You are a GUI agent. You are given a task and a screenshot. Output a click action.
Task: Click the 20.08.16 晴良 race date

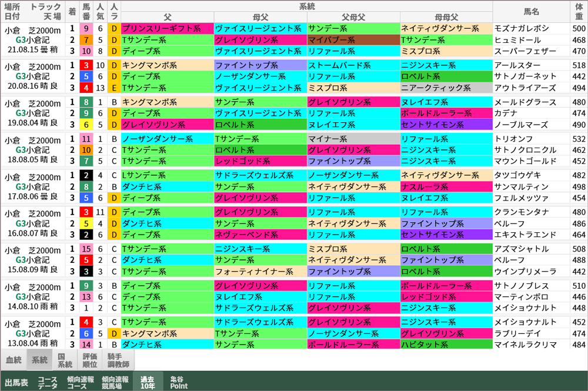(x=32, y=86)
